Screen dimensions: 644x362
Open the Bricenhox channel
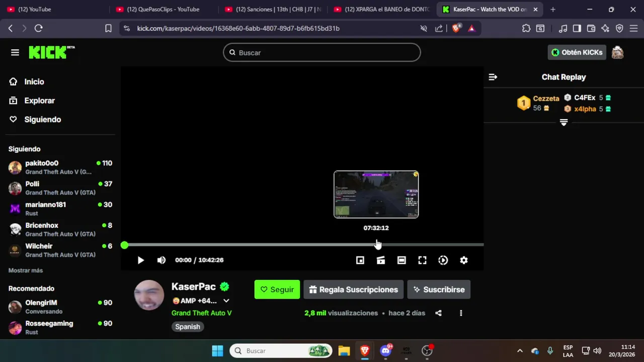pyautogui.click(x=60, y=229)
